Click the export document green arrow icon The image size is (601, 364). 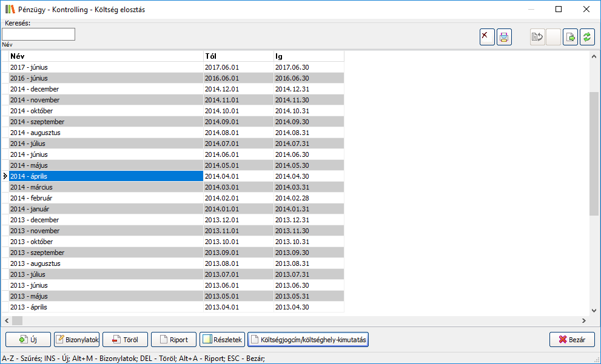pos(570,37)
